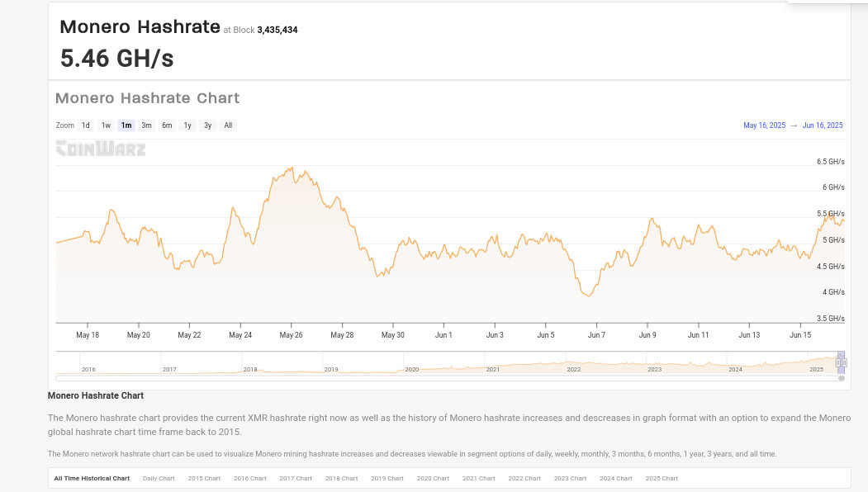Click the 5.46 GH/s hashrate value
Viewport: 868px width, 492px height.
pos(116,58)
